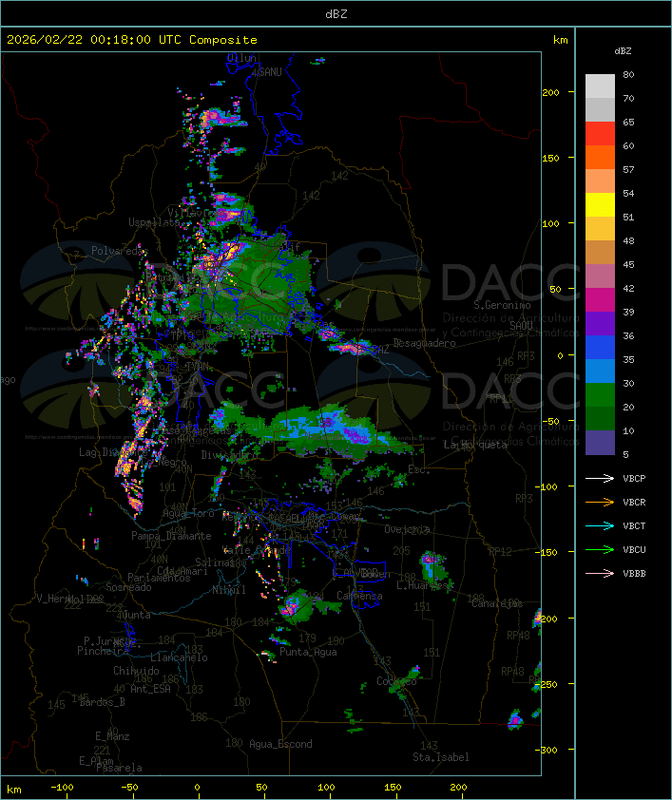Click the Chihuido map label
Screen dimensions: 672x800
136,671
